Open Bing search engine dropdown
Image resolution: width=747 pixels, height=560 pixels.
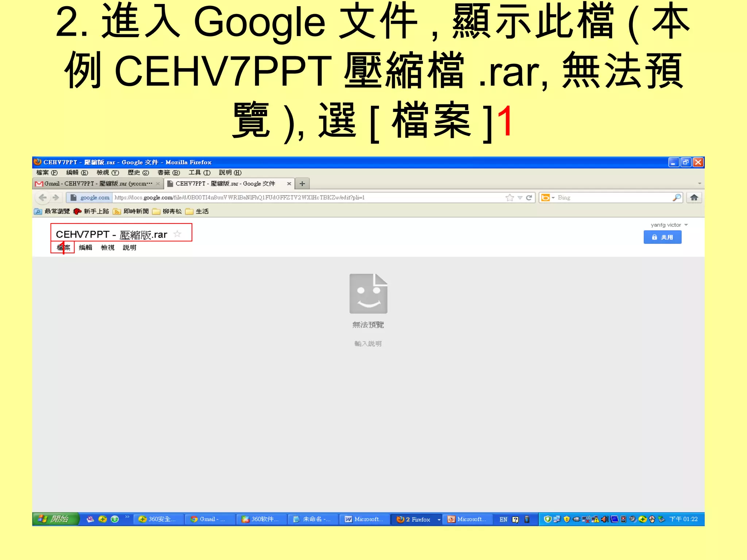(x=548, y=198)
